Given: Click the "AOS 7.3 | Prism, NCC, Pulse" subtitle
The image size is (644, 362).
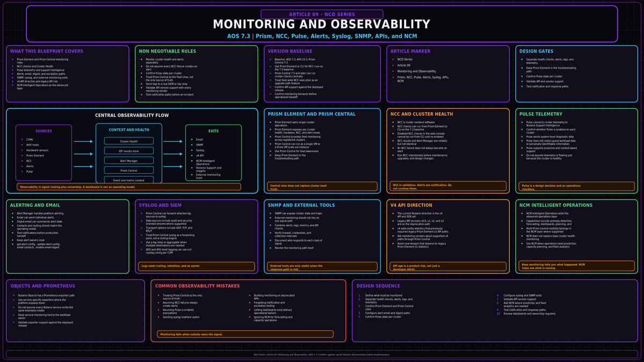Looking at the screenshot, I should tap(322, 36).
